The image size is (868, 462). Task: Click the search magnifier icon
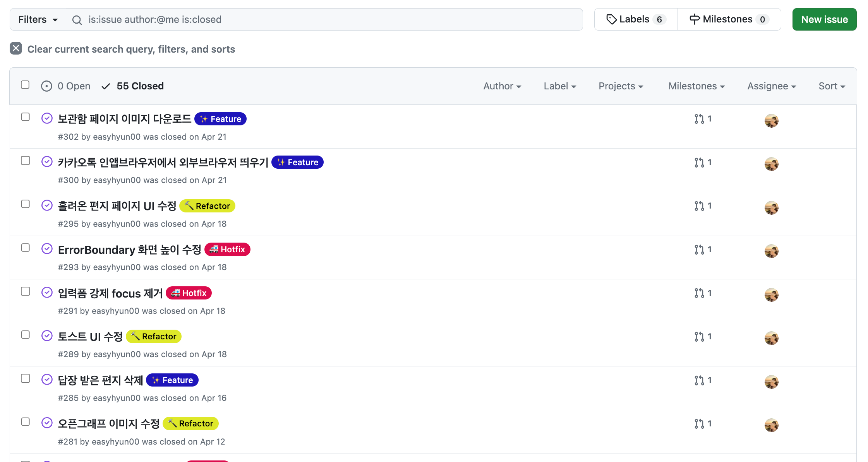point(77,20)
